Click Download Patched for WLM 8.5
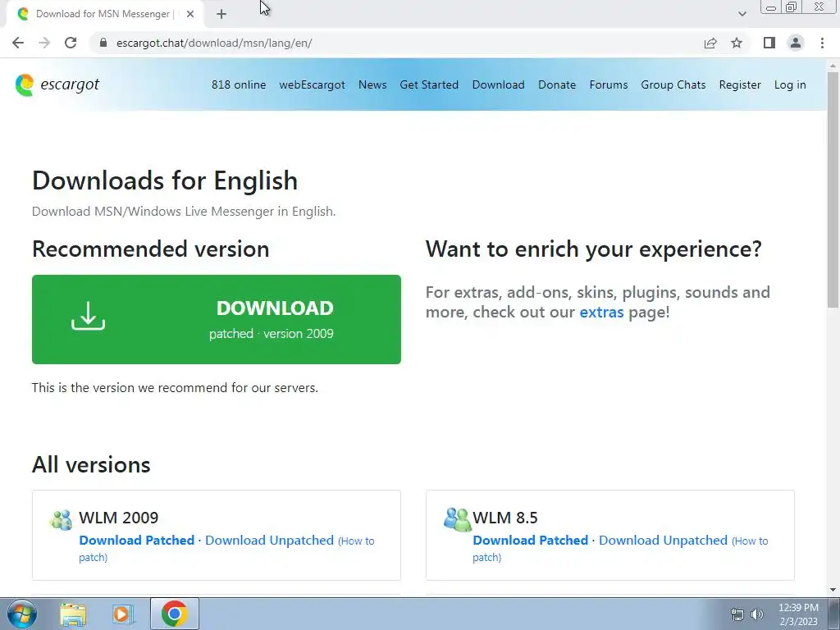 531,540
